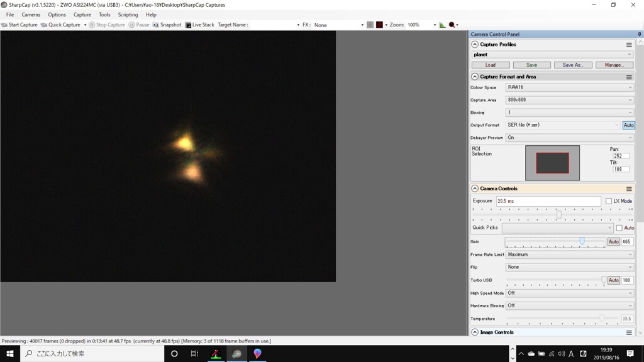Click the grey reticule overlay icon
The height and width of the screenshot is (362, 644).
click(x=370, y=25)
